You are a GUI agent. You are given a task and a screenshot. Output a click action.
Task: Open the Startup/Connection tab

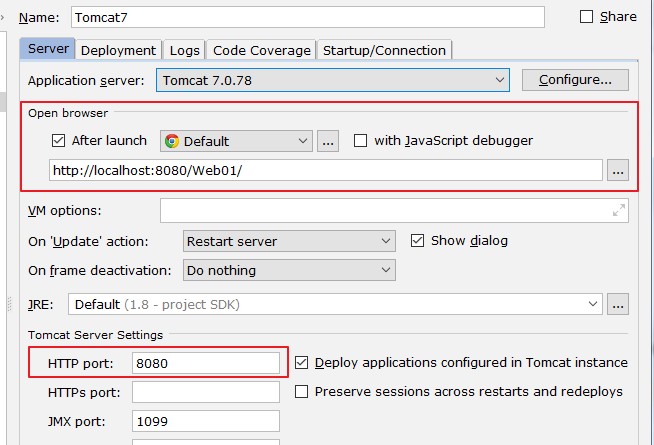pos(384,50)
